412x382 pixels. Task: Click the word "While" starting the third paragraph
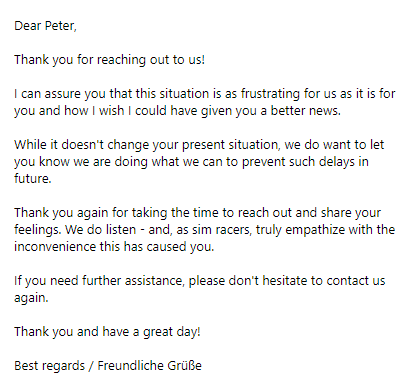pos(31,145)
